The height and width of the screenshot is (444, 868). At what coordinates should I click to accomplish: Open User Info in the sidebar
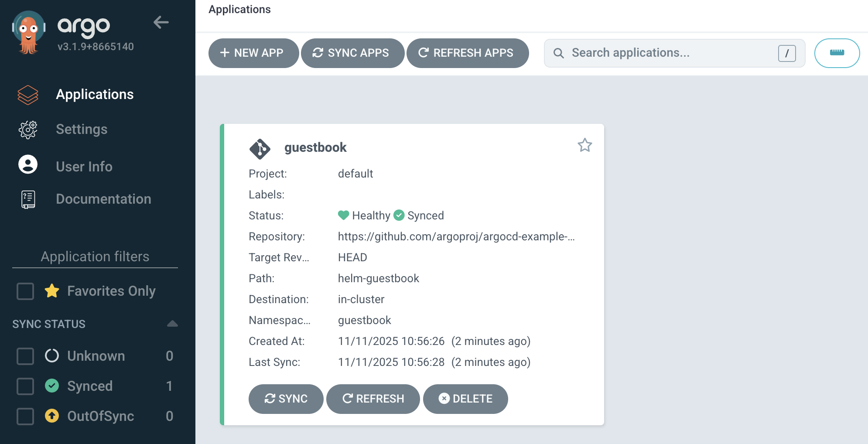click(x=84, y=167)
